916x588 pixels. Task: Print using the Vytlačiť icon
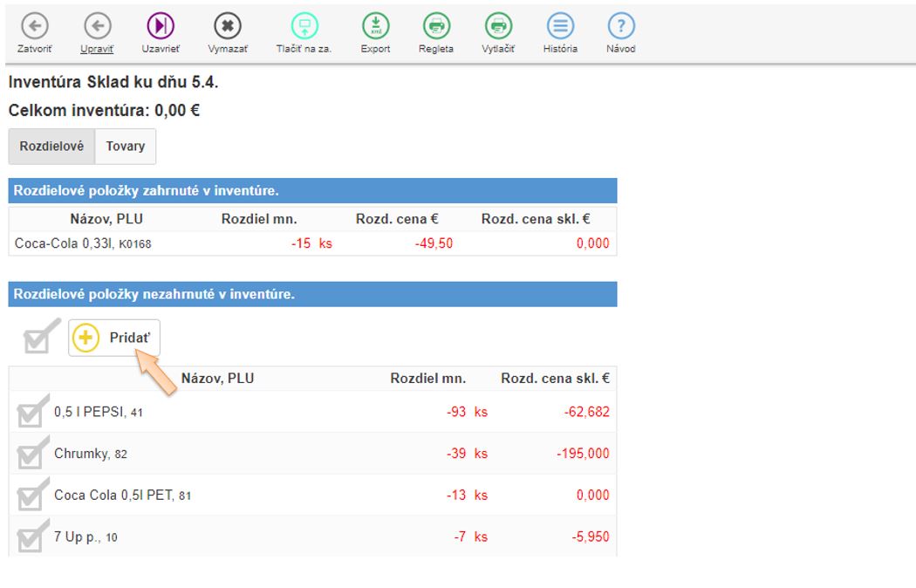pos(498,26)
